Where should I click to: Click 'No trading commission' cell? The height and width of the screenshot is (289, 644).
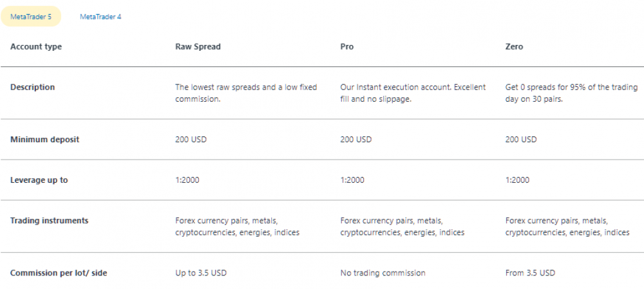pos(383,272)
